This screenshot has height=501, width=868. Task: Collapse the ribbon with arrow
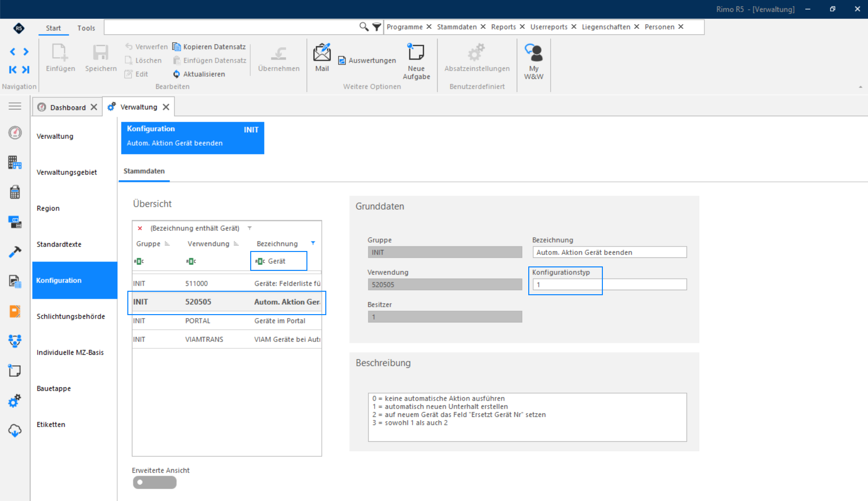861,87
